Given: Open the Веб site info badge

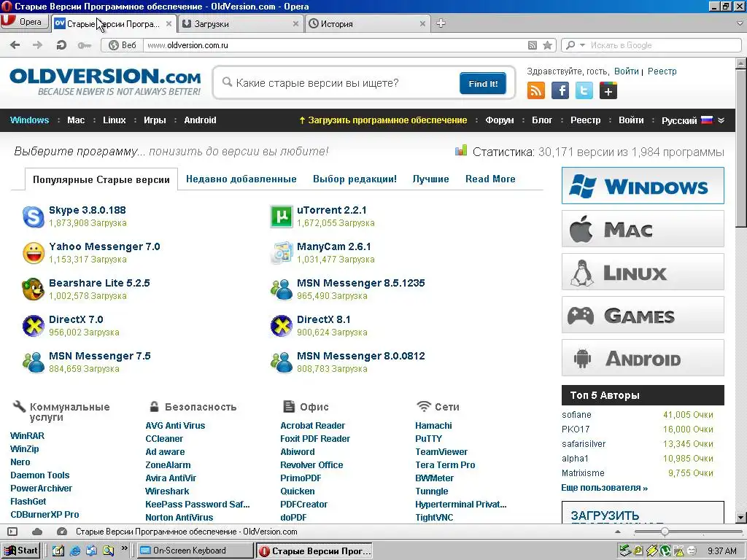Looking at the screenshot, I should [123, 45].
